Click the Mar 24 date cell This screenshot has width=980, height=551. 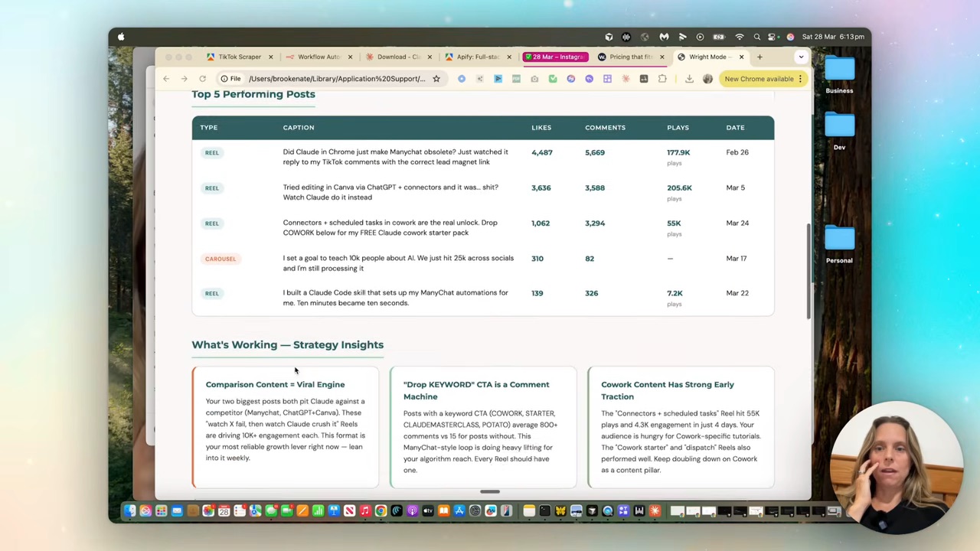(737, 223)
